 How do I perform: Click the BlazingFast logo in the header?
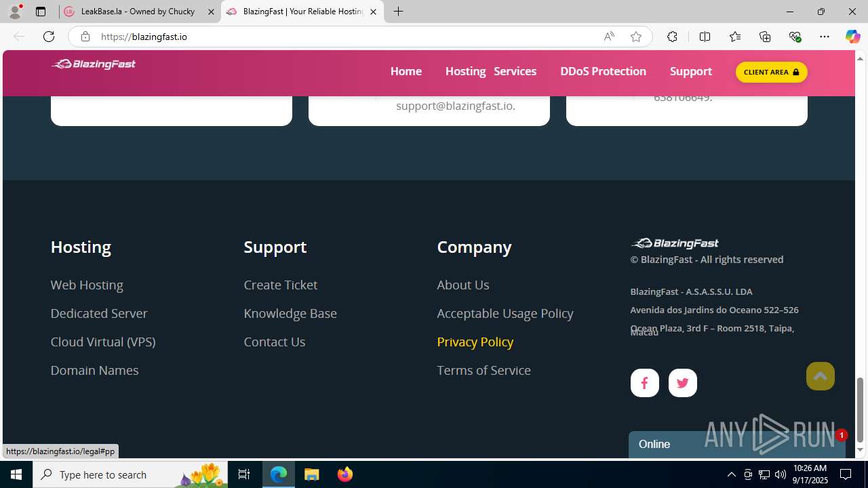[x=94, y=64]
